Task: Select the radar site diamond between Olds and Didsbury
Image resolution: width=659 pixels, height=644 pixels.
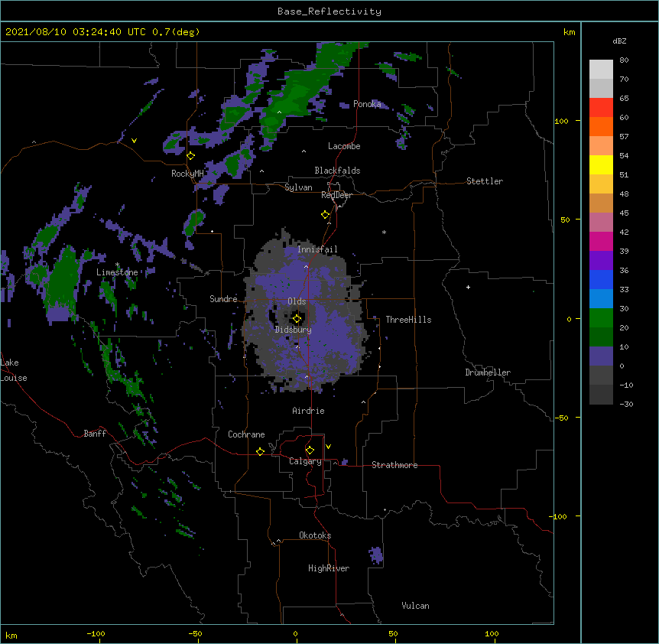Action: tap(297, 319)
